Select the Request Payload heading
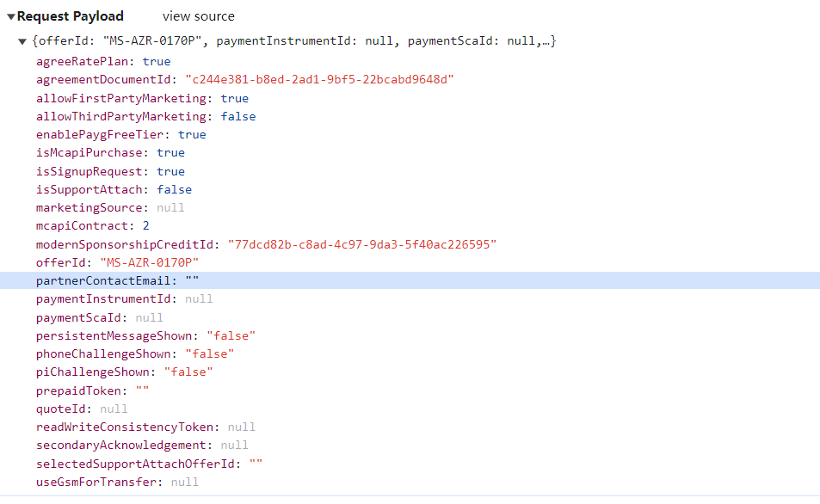 click(x=70, y=16)
